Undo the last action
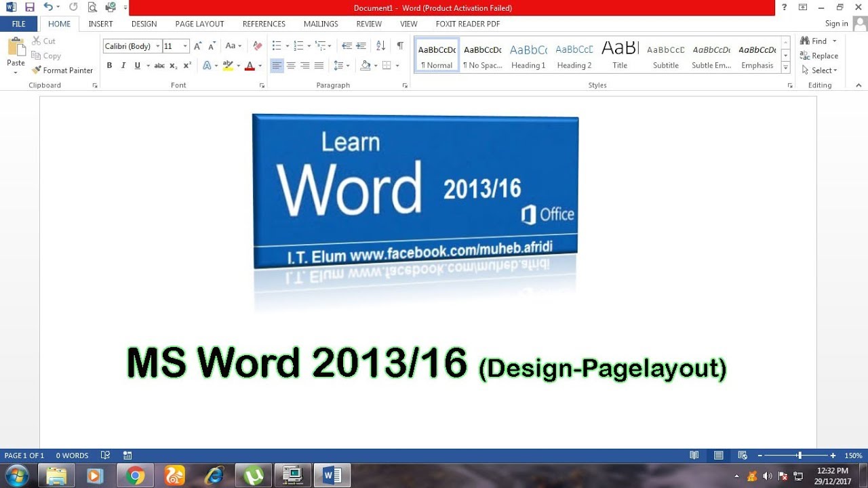 coord(47,7)
